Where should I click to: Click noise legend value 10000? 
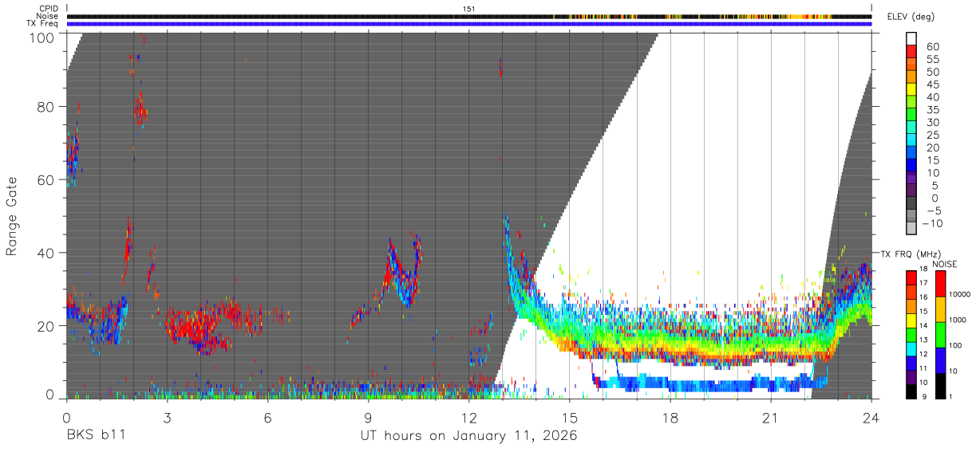click(958, 296)
